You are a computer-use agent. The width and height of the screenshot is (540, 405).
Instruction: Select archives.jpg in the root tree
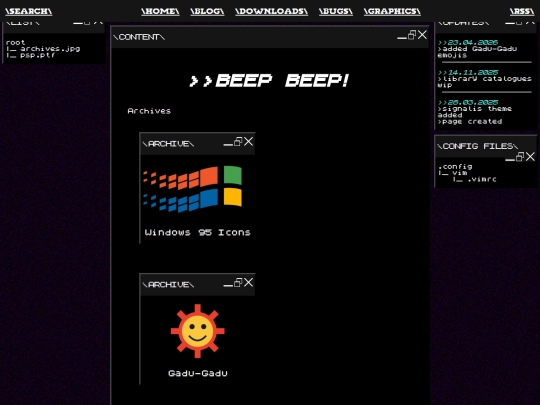(50, 49)
